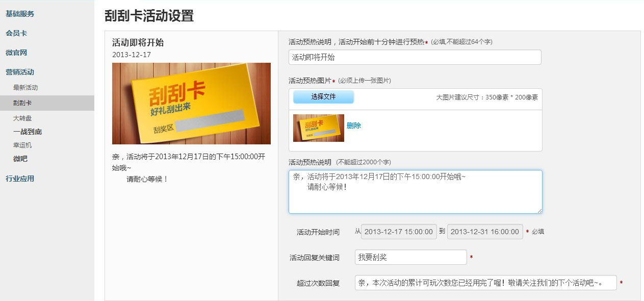
Task: Click the textarea resize handle corner
Action: pyautogui.click(x=539, y=210)
